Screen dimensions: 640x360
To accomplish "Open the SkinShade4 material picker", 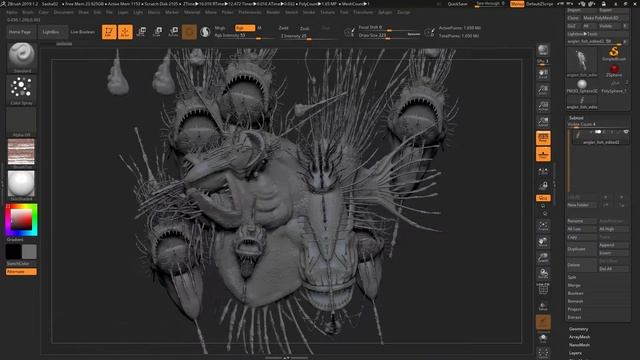I will coord(22,185).
